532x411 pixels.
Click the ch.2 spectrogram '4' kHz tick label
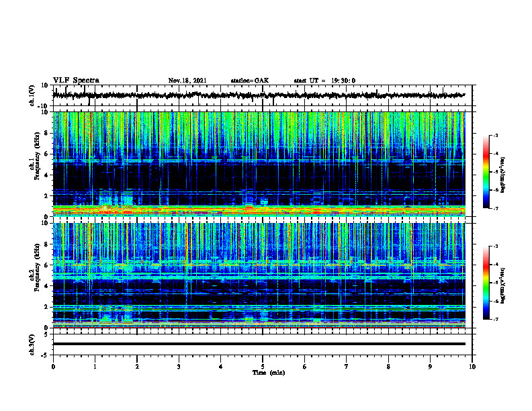46,286
